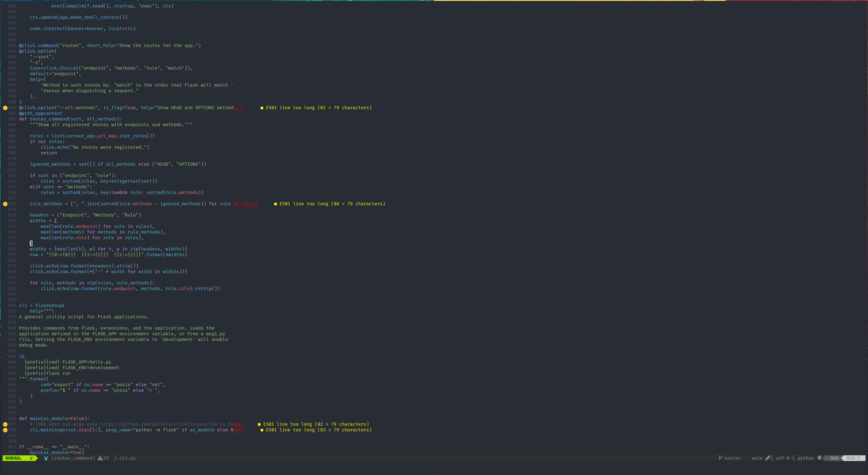Image resolution: width=868 pixels, height=475 pixels.
Task: Click the utf-8 encoding label
Action: pyautogui.click(x=782, y=458)
